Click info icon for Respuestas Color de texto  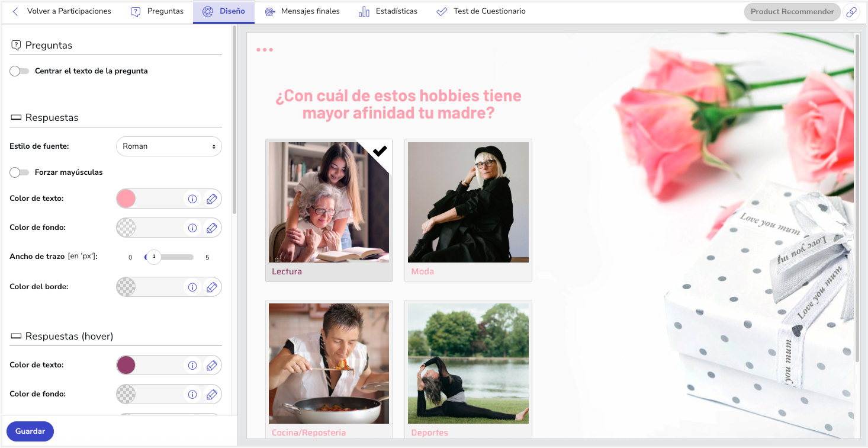click(192, 199)
